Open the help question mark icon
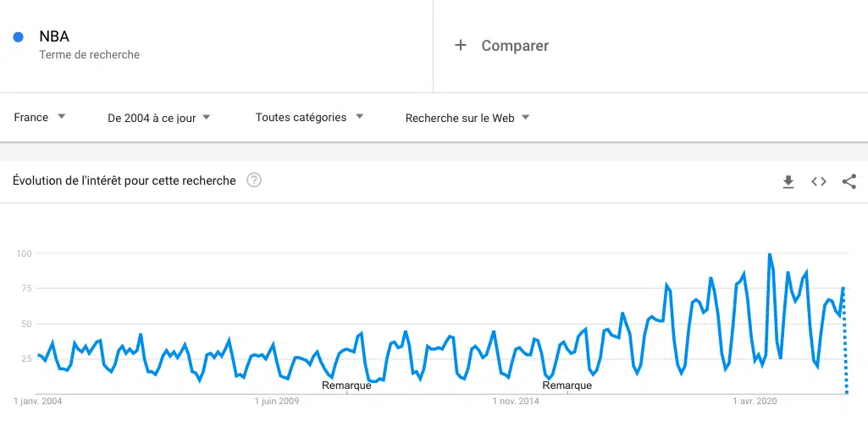868x433 pixels. (x=253, y=180)
